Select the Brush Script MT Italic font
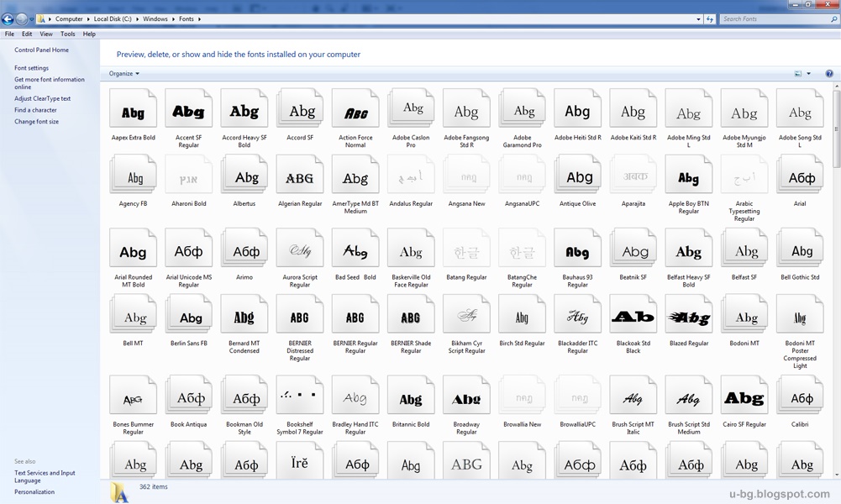This screenshot has width=841, height=504. click(633, 395)
